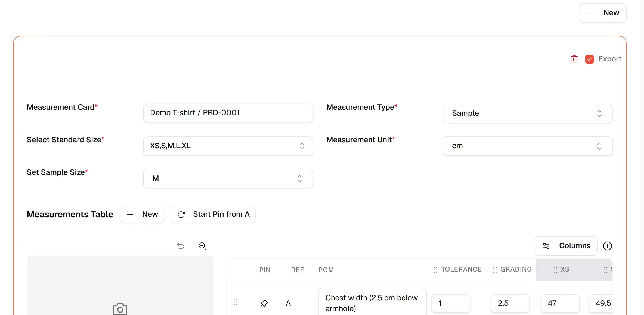Click the Measurements Table heading
Viewport: 644px width, 315px height.
(x=70, y=215)
